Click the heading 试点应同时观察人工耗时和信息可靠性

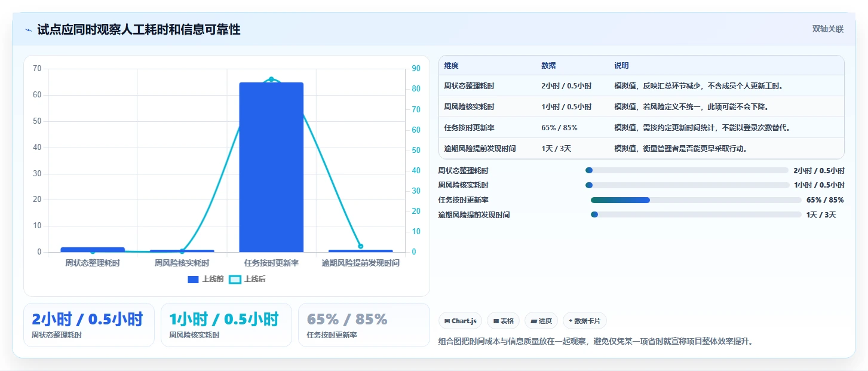click(x=139, y=29)
